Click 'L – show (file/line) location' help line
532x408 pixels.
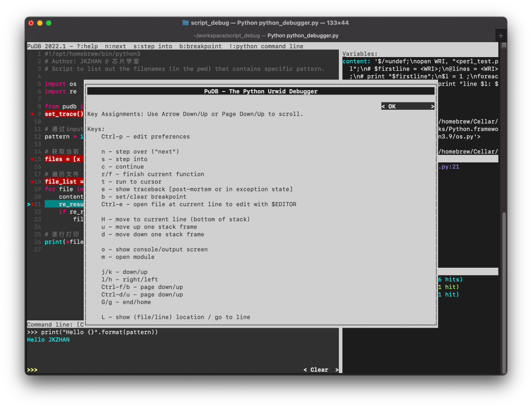tap(175, 317)
